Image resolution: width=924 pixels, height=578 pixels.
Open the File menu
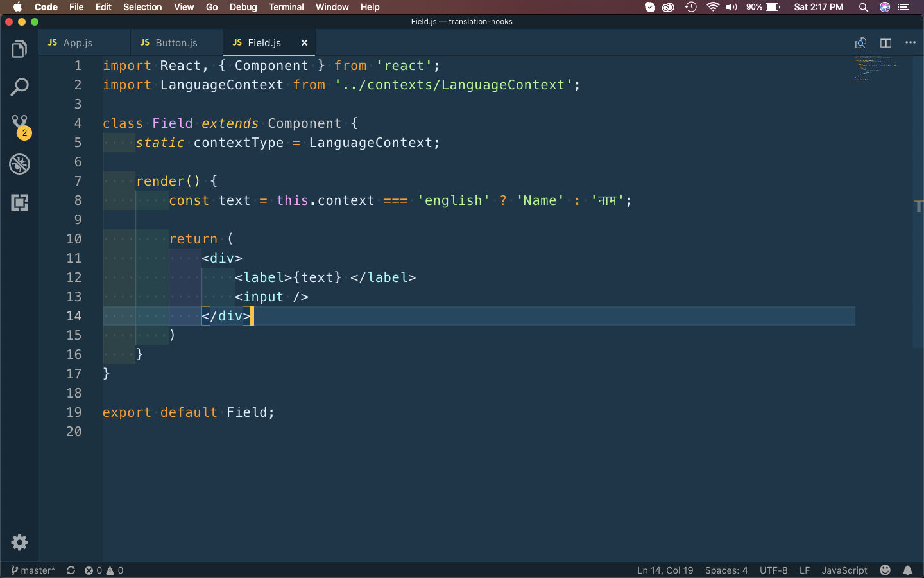[x=76, y=7]
